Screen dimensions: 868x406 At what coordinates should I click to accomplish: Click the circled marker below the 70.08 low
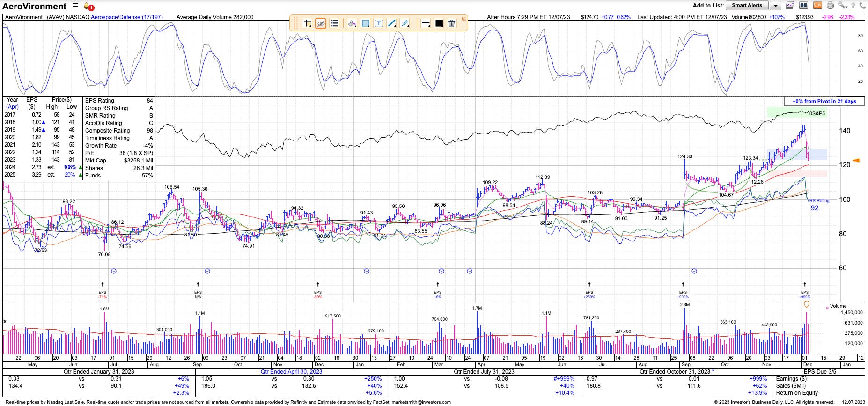click(x=114, y=271)
